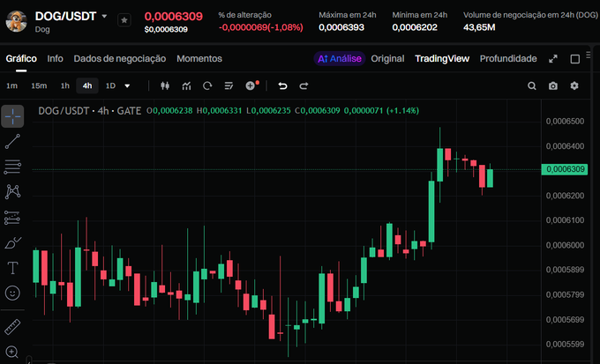Switch to Profundidade depth view
Viewport: 600px width, 364px height.
point(508,58)
